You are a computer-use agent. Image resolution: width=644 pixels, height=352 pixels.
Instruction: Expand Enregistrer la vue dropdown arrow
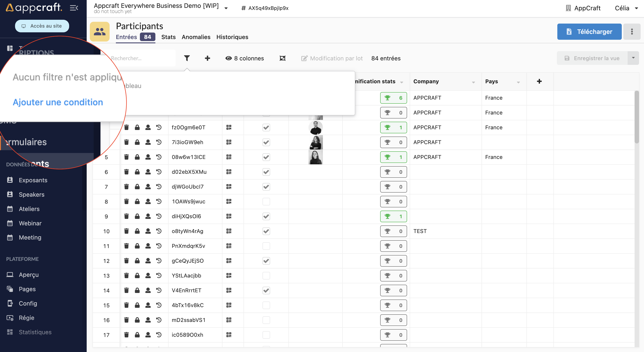(633, 58)
